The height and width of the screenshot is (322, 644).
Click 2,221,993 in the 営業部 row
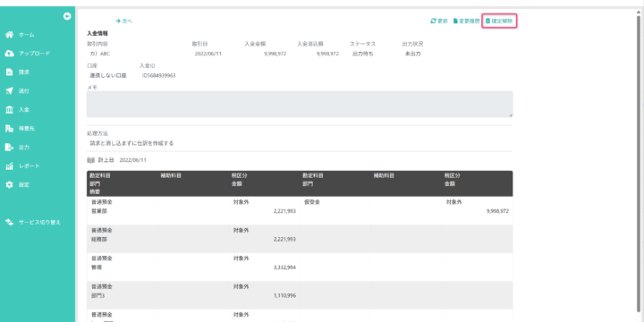click(284, 211)
